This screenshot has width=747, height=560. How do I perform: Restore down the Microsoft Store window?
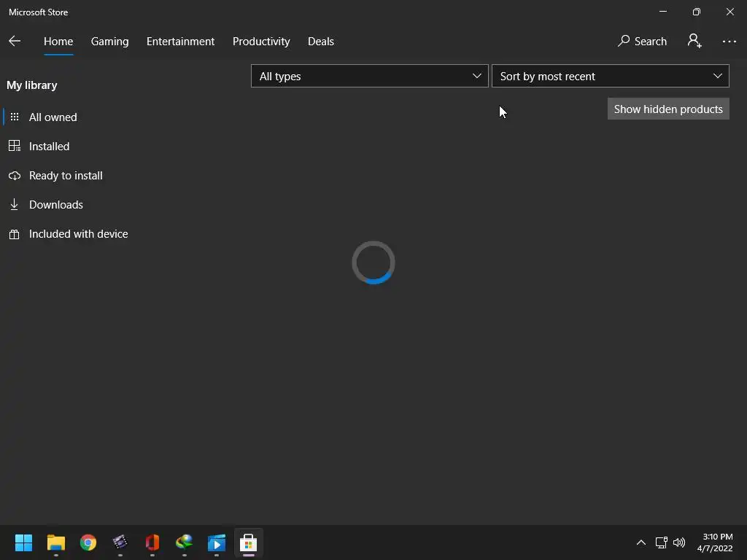click(x=697, y=12)
